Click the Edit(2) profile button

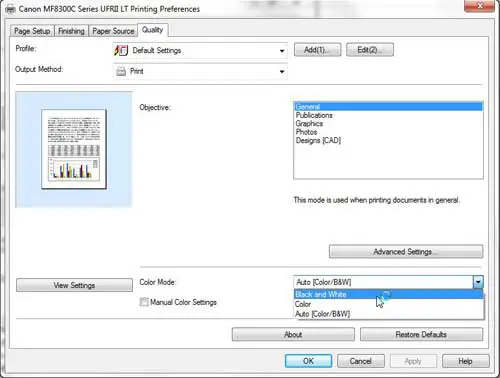point(370,50)
